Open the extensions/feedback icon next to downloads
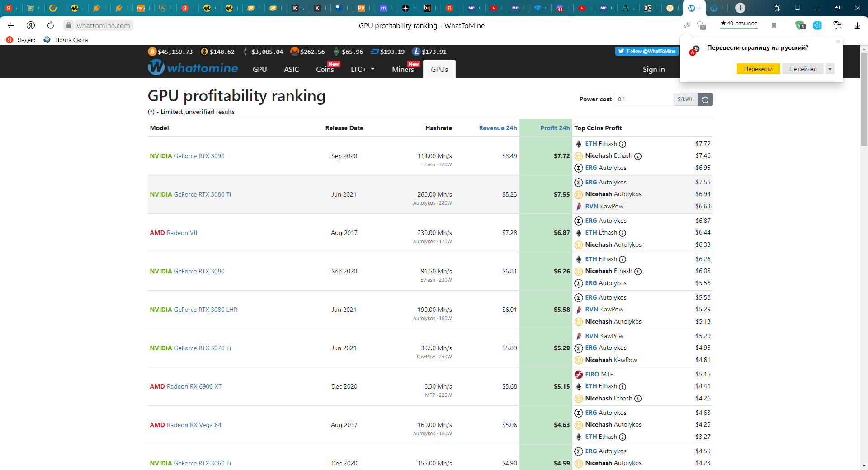This screenshot has width=868, height=470. [837, 25]
